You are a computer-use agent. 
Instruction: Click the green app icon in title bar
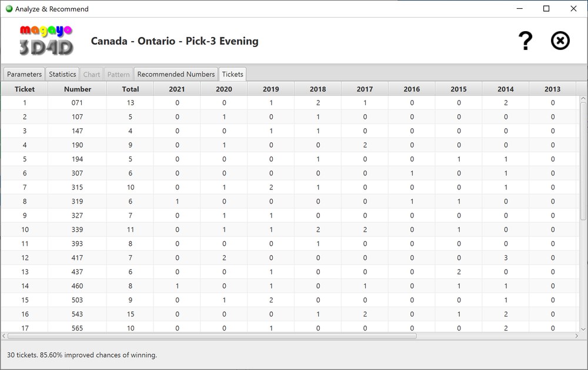click(9, 9)
